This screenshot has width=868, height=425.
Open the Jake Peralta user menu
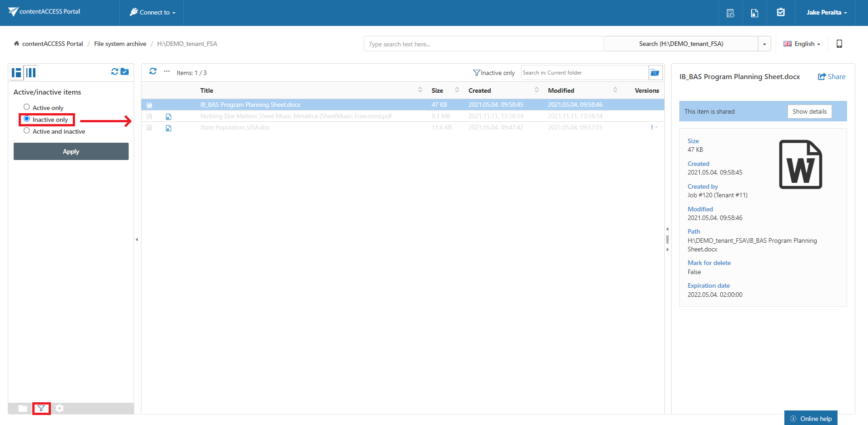pyautogui.click(x=826, y=12)
